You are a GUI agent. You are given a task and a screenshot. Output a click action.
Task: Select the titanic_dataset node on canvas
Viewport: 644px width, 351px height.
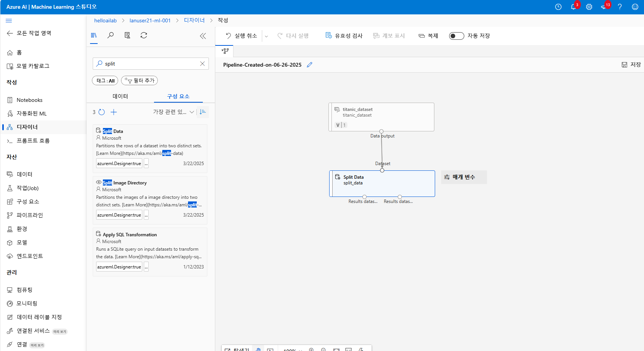click(381, 117)
